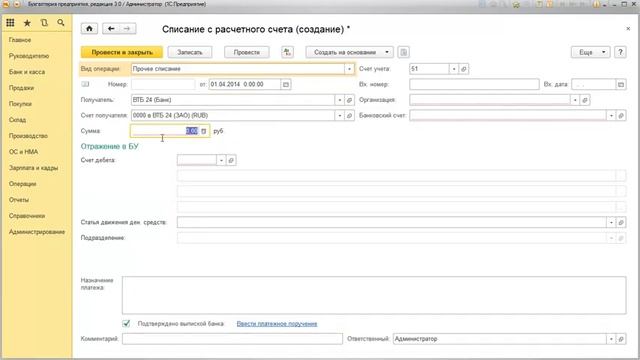Viewport: 640px width, 360px height.
Task: Open Операции section
Action: pyautogui.click(x=22, y=184)
